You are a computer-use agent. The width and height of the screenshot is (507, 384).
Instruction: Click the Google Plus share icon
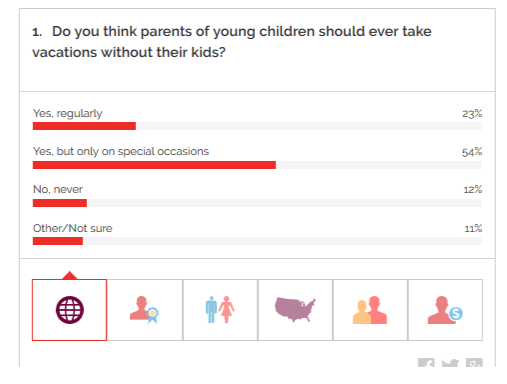tap(474, 363)
